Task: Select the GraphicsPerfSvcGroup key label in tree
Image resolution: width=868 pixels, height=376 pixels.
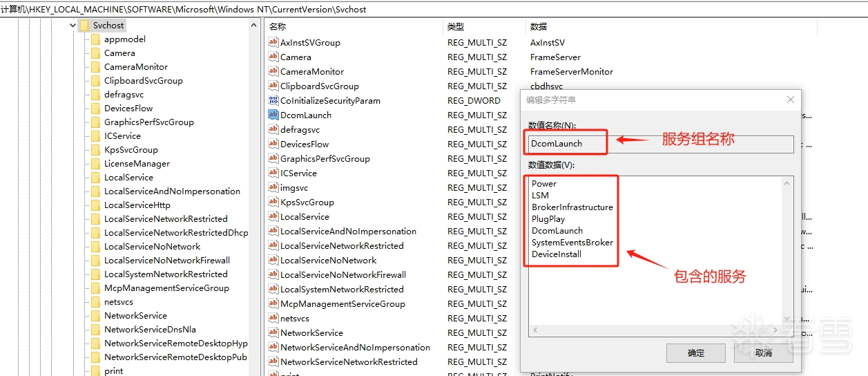Action: pyautogui.click(x=149, y=122)
